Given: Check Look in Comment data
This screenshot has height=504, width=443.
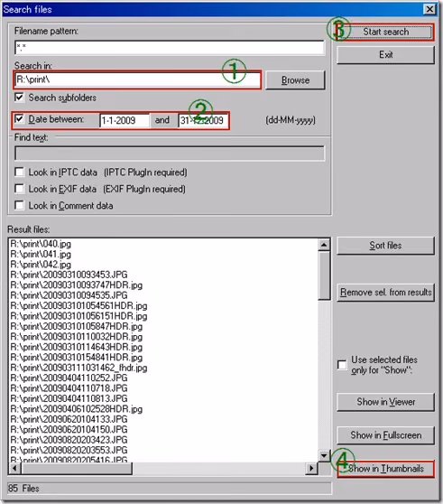Looking at the screenshot, I should tap(19, 205).
